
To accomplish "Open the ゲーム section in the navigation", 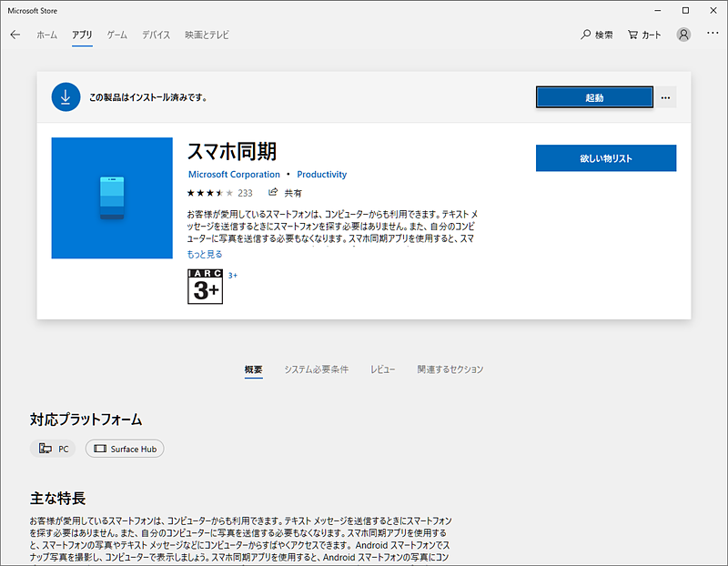I will [118, 35].
